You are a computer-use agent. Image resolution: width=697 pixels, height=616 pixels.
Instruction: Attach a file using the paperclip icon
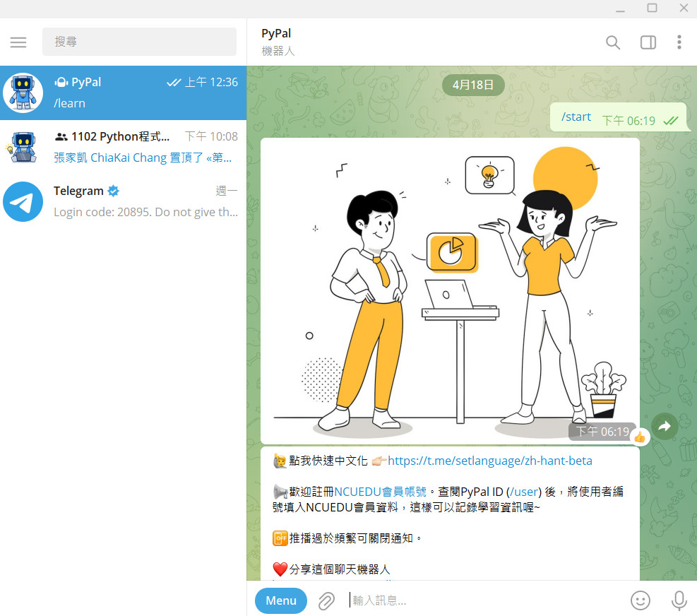[x=326, y=600]
